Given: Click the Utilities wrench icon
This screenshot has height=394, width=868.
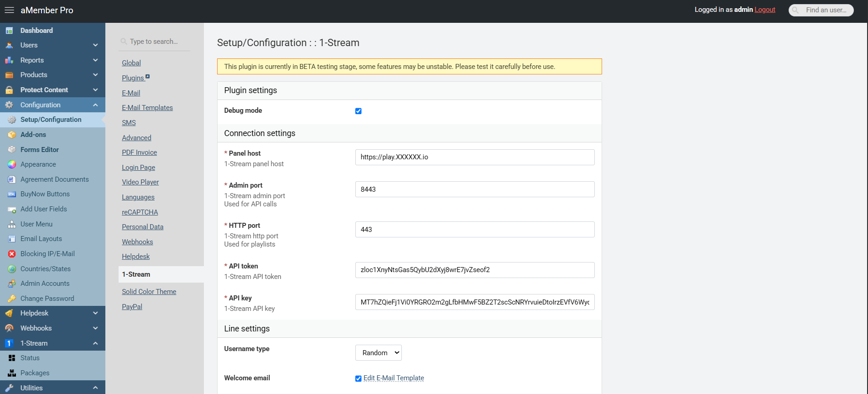Looking at the screenshot, I should tap(9, 388).
